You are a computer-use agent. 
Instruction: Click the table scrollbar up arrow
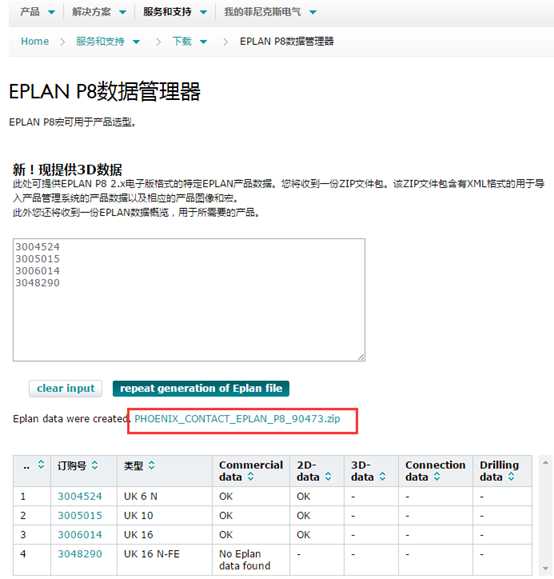point(545,462)
